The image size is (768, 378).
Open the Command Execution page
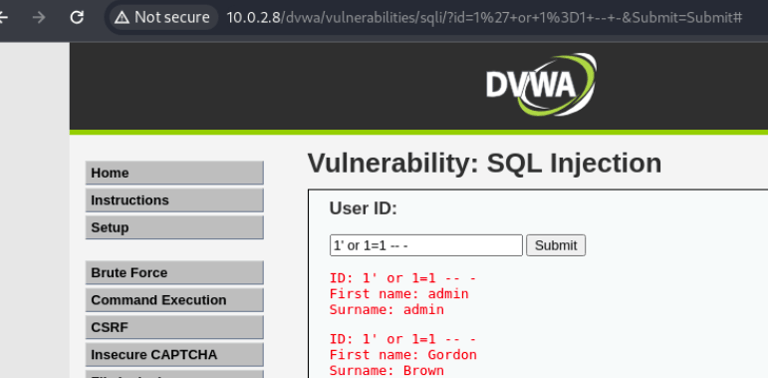(174, 300)
